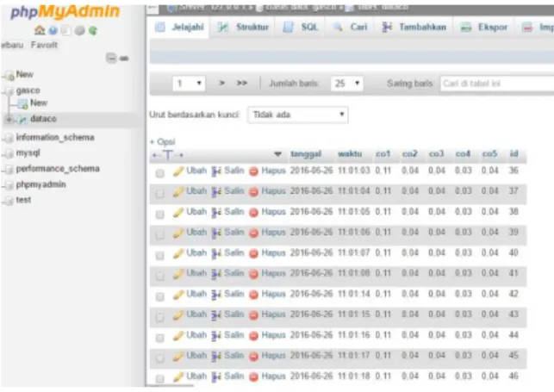The height and width of the screenshot is (392, 554).
Task: Tick the checkbox for row id 37
Action: pos(160,194)
